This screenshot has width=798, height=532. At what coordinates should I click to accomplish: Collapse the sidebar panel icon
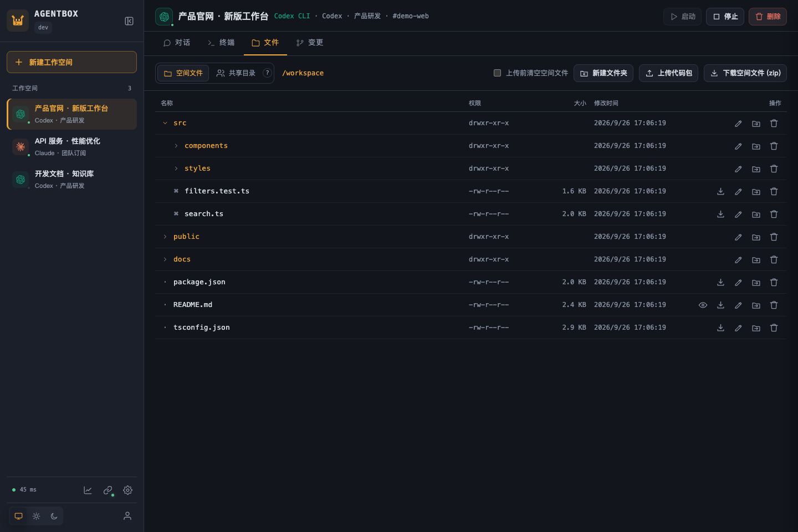[x=129, y=21]
